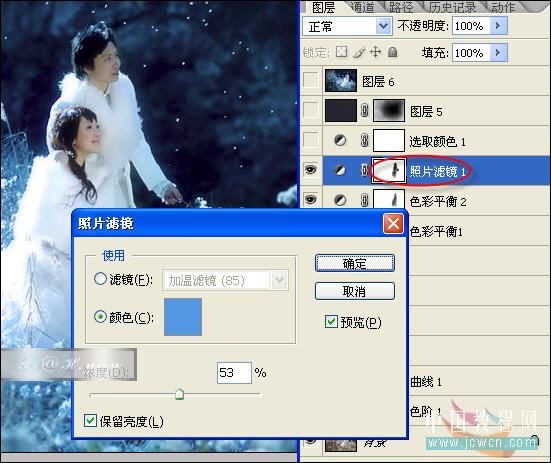Click the 确定 button
The width and height of the screenshot is (551, 463).
[355, 263]
